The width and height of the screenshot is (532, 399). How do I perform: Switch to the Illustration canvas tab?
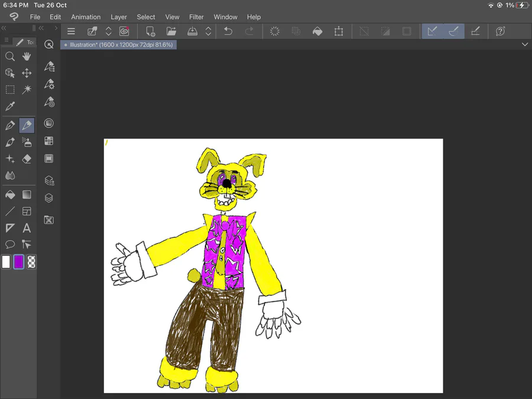pyautogui.click(x=118, y=45)
